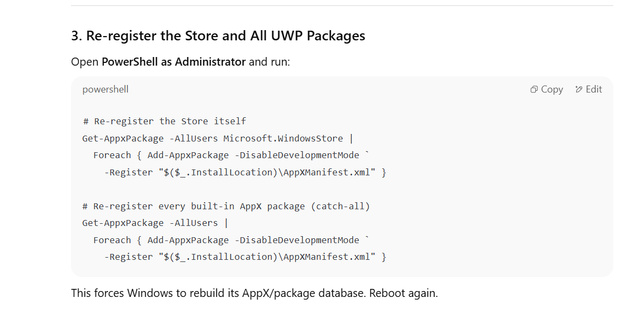644x312 pixels.
Task: Click the powershell language label
Action: (105, 89)
